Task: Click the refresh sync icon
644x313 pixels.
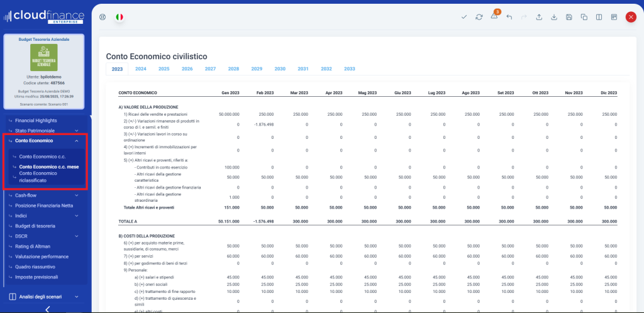Action: click(x=479, y=17)
